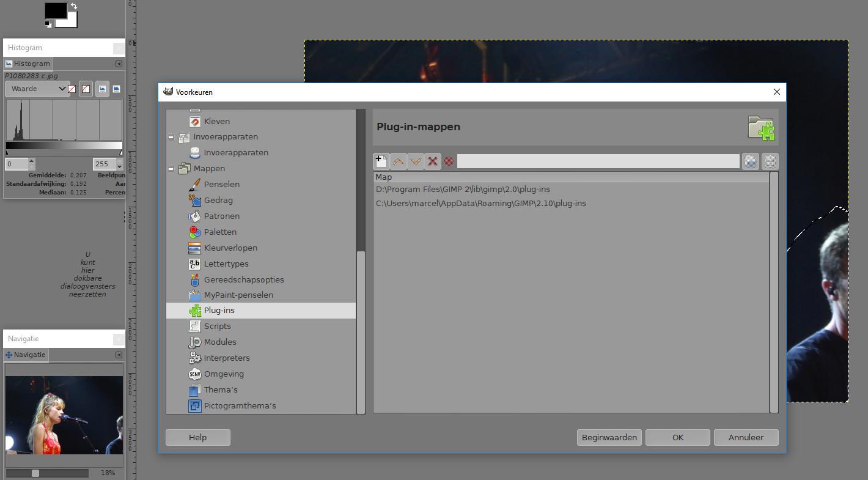Open the Gedrag folders page
Image resolution: width=868 pixels, height=480 pixels.
(x=218, y=201)
